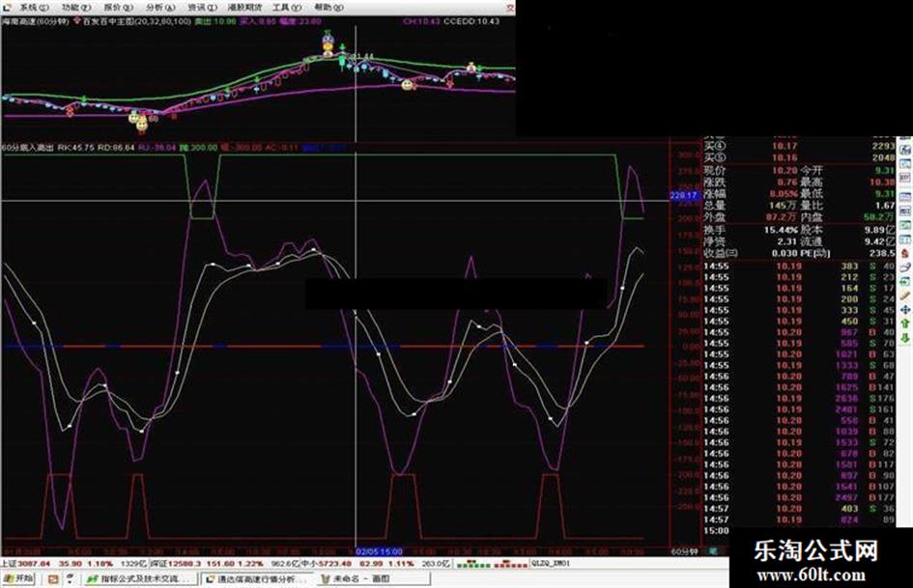Screen dimensions: 913x588
Task: Select the ruler drawing tool icon
Action: click(905, 296)
